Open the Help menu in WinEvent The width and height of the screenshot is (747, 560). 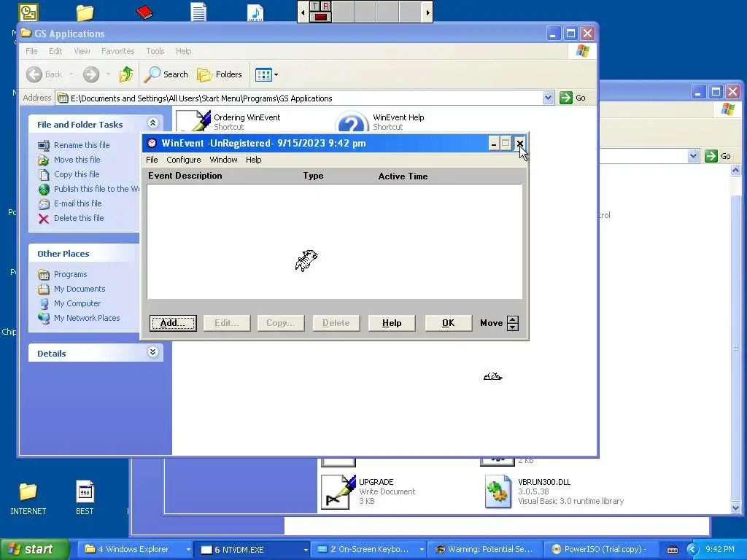click(x=253, y=160)
